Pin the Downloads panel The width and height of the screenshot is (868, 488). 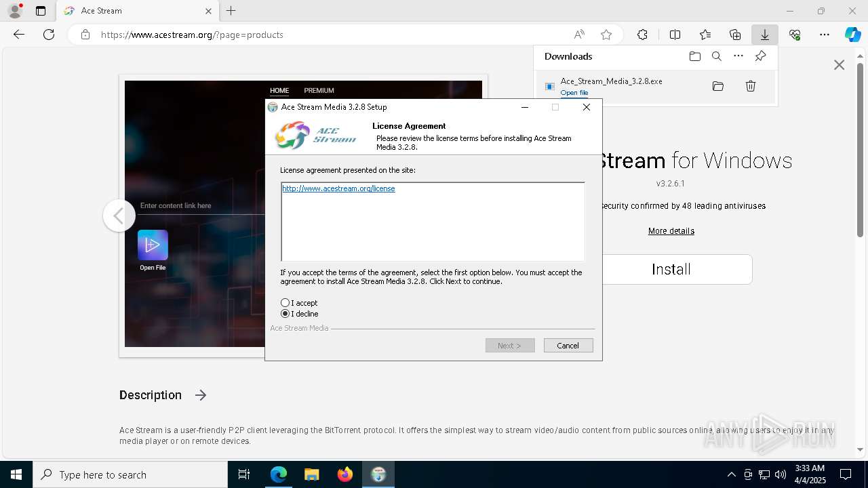[x=761, y=56]
